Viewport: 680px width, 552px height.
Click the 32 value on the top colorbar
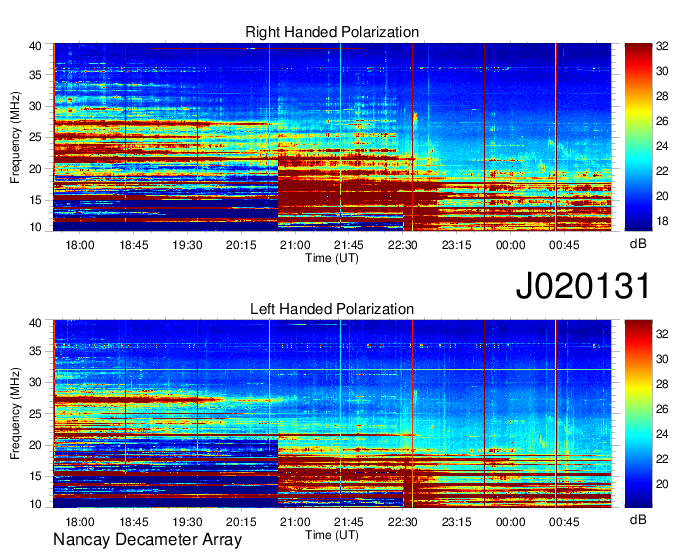[662, 46]
